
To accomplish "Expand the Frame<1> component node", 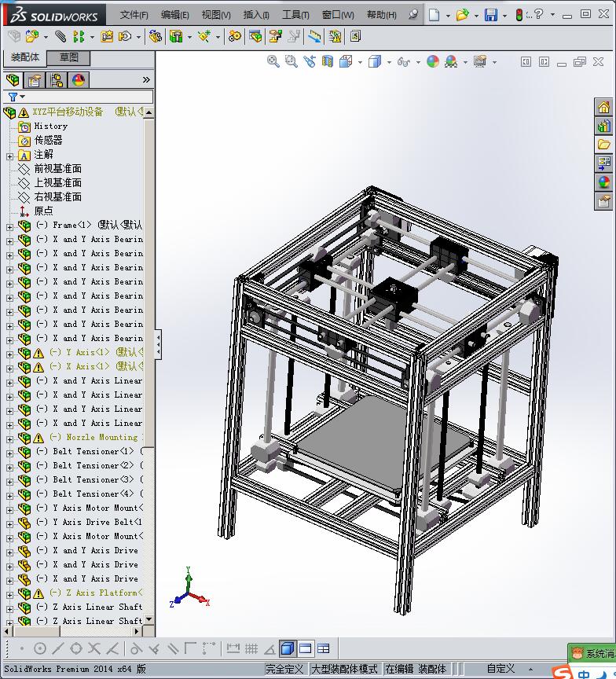I will (x=9, y=227).
